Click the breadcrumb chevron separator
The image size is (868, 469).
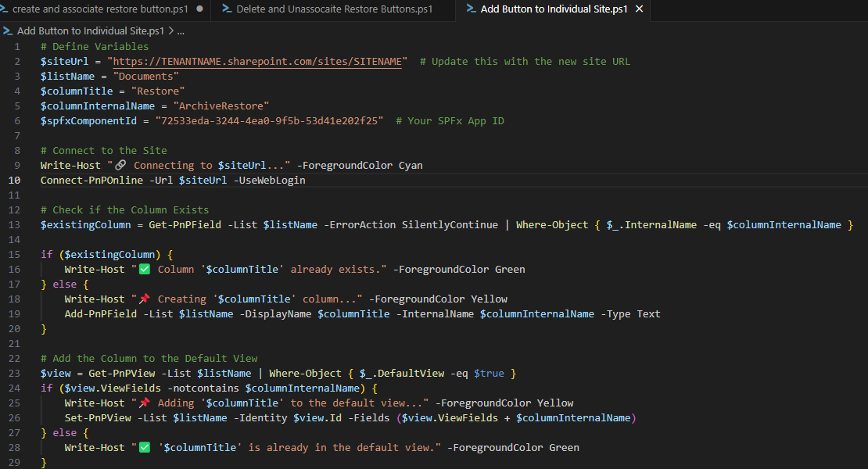pyautogui.click(x=170, y=31)
